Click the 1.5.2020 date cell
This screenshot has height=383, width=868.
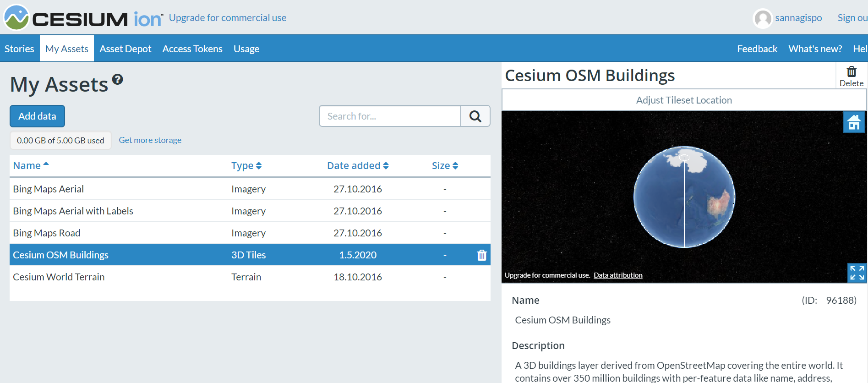pos(358,255)
